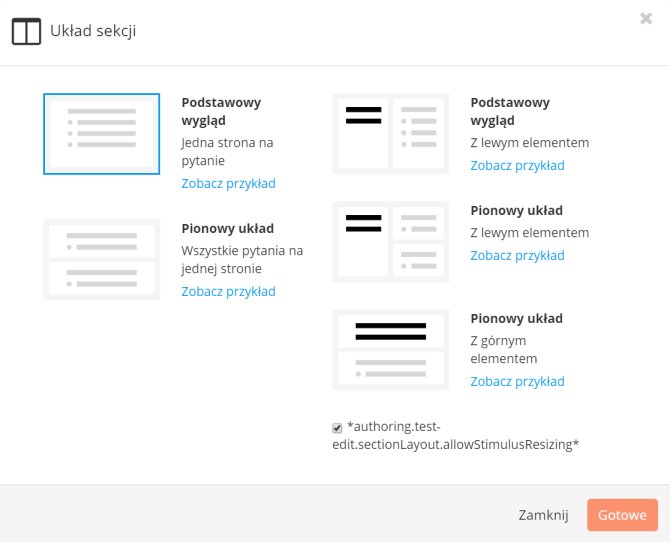View example for Z górnym elementem layout
The width and height of the screenshot is (670, 542).
pos(517,381)
